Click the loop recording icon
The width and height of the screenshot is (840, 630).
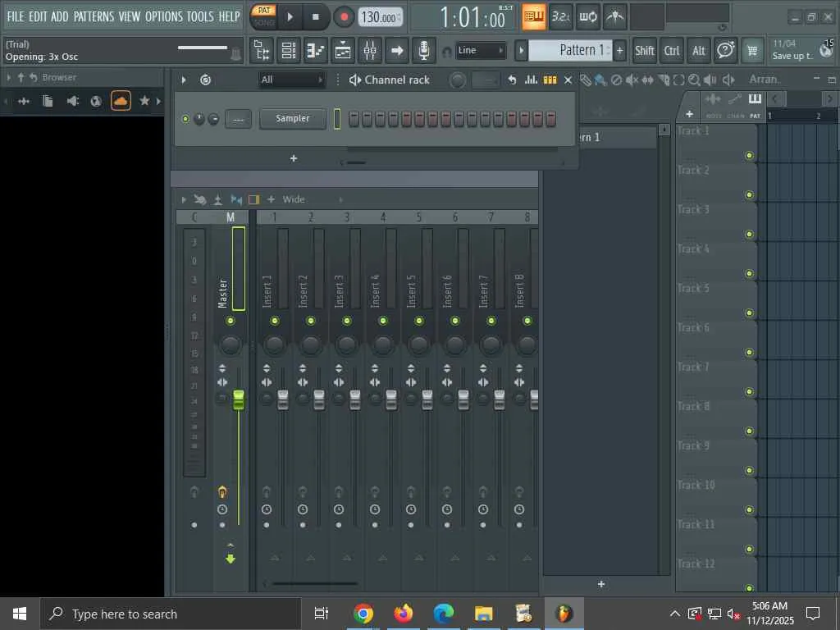tap(588, 16)
